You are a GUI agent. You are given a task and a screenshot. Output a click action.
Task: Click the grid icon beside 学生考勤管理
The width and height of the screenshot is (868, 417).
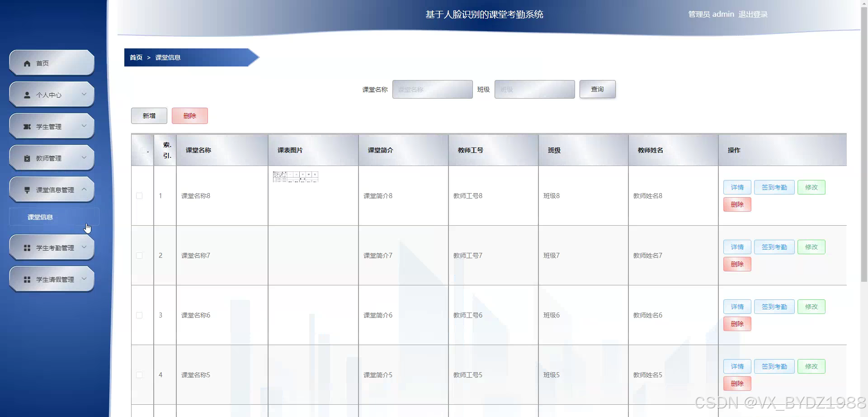point(27,248)
